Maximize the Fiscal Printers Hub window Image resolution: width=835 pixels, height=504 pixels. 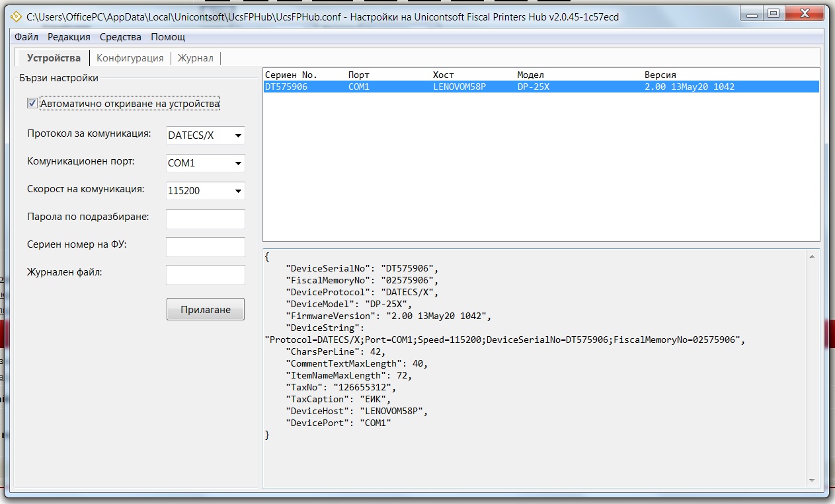click(772, 13)
